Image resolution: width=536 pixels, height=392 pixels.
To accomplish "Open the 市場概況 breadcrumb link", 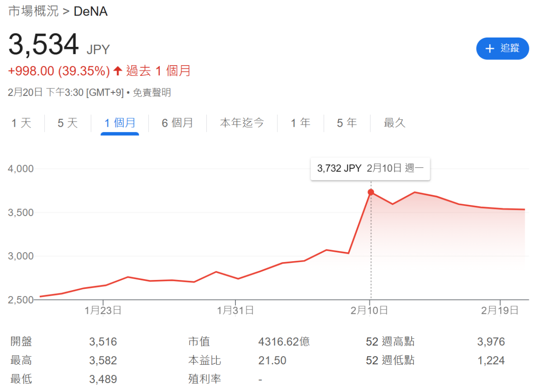I will 33,11.
